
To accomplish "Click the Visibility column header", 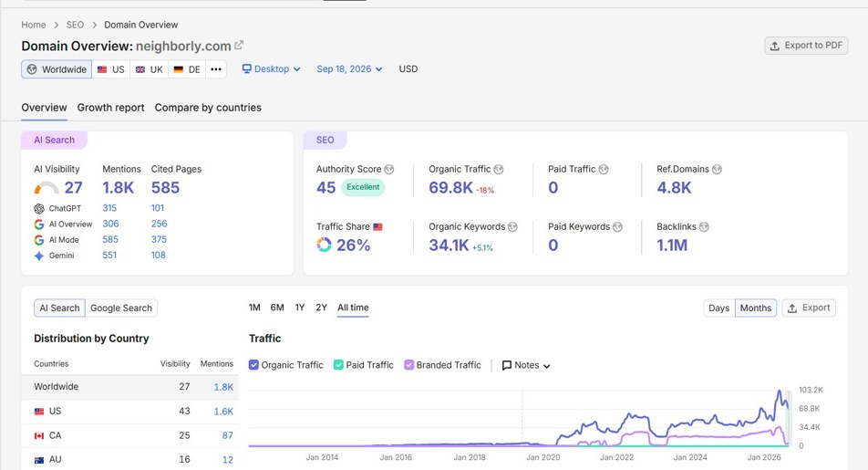I will tap(175, 364).
